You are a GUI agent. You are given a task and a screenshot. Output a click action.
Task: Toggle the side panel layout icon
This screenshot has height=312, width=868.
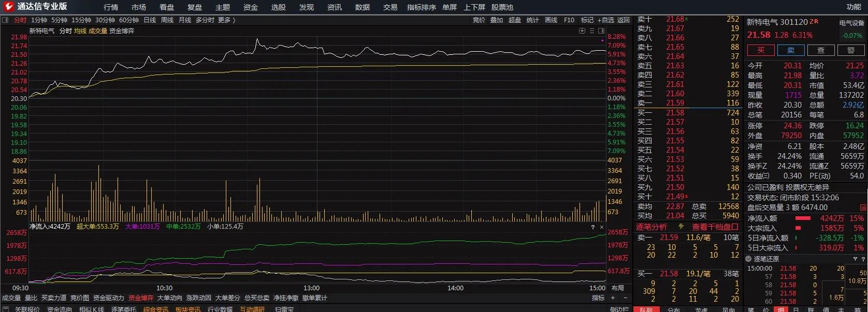601,31
